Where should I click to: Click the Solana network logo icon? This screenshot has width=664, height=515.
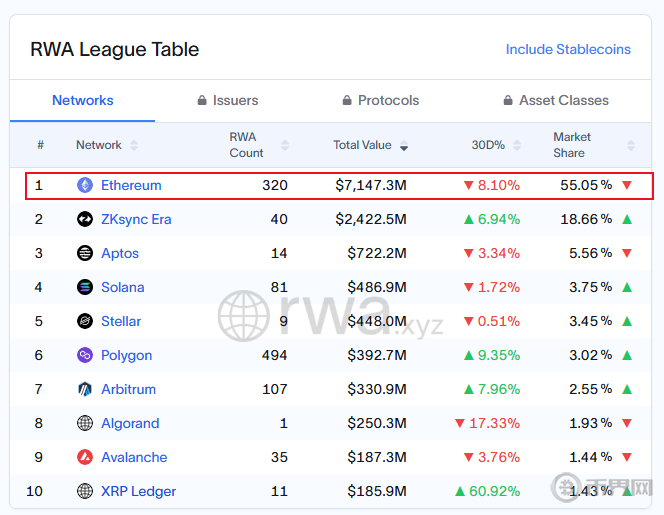click(x=85, y=287)
